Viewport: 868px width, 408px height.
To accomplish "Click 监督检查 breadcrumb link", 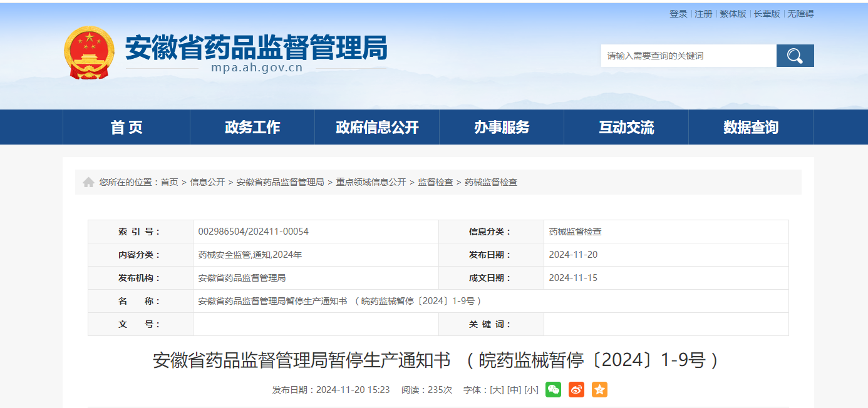I will [435, 182].
